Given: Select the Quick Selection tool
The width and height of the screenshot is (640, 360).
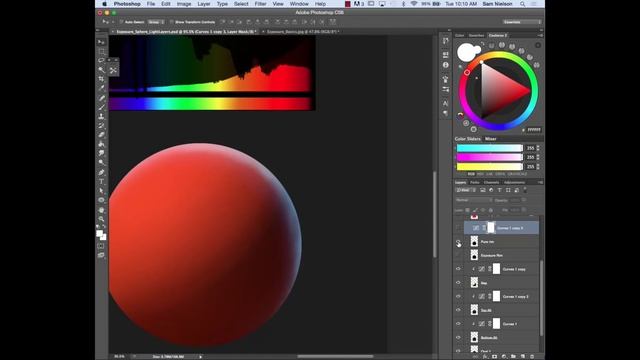Looking at the screenshot, I should (x=101, y=69).
